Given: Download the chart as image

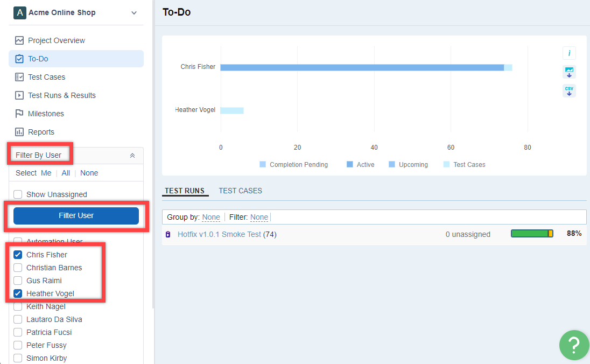Looking at the screenshot, I should [x=569, y=72].
